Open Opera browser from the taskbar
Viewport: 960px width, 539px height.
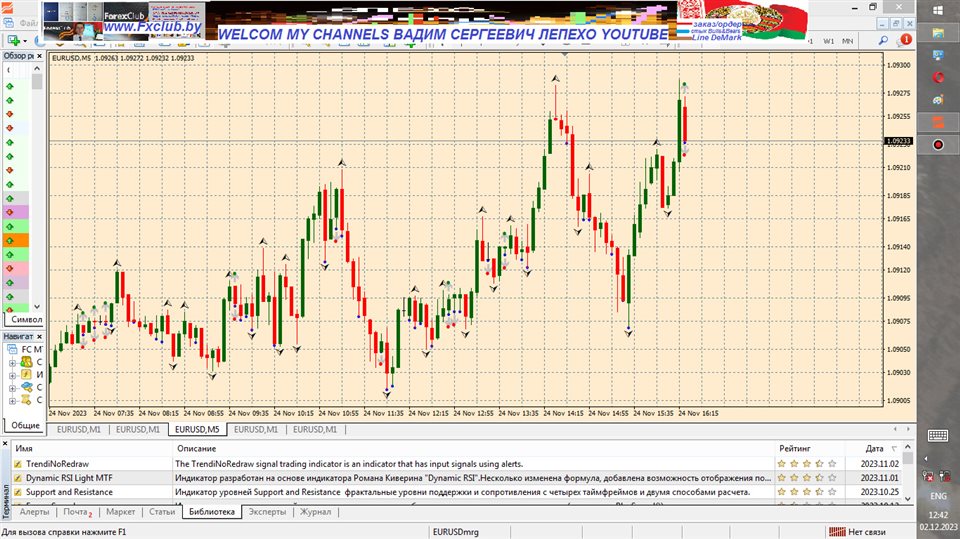pyautogui.click(x=938, y=78)
